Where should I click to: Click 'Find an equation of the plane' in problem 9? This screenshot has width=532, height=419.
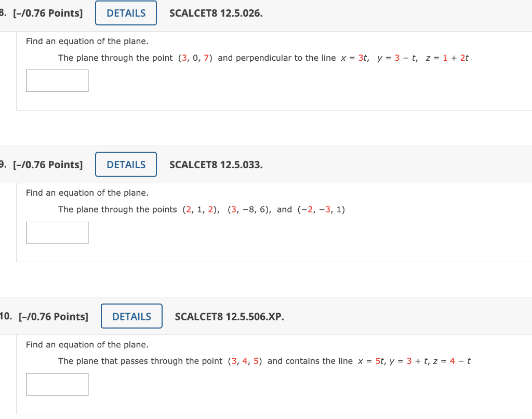[87, 193]
